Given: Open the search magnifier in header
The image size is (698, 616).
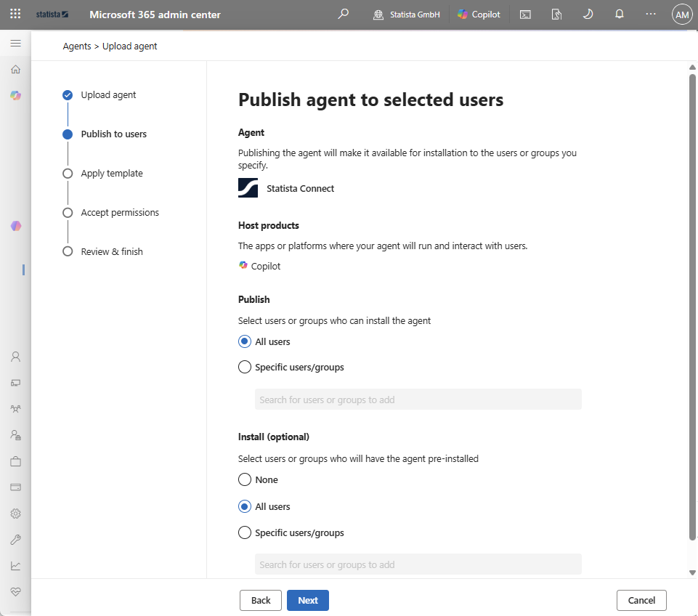Looking at the screenshot, I should pos(343,15).
